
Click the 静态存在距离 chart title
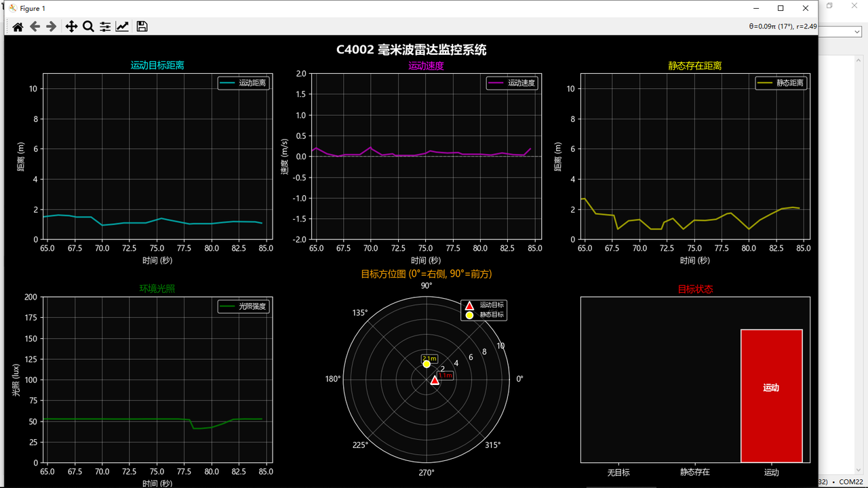pos(694,66)
